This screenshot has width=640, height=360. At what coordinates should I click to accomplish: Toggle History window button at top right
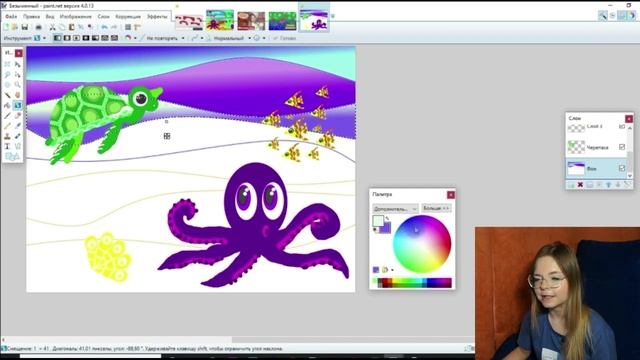pos(612,16)
